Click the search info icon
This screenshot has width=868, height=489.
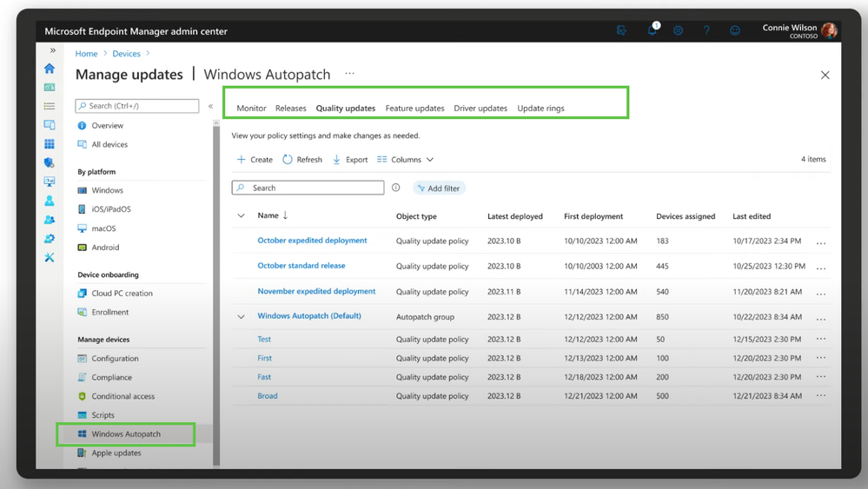[x=396, y=188]
